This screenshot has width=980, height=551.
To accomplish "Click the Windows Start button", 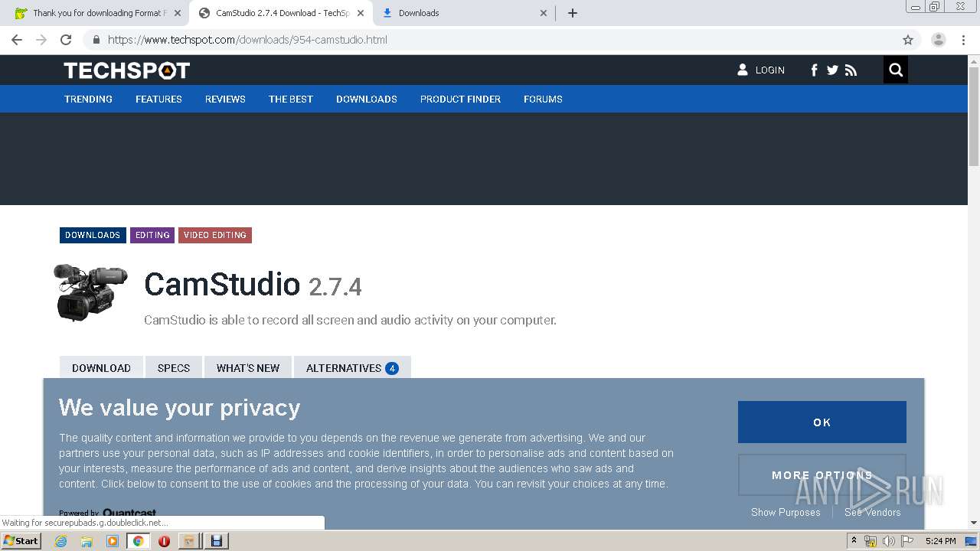I will pos(21,541).
